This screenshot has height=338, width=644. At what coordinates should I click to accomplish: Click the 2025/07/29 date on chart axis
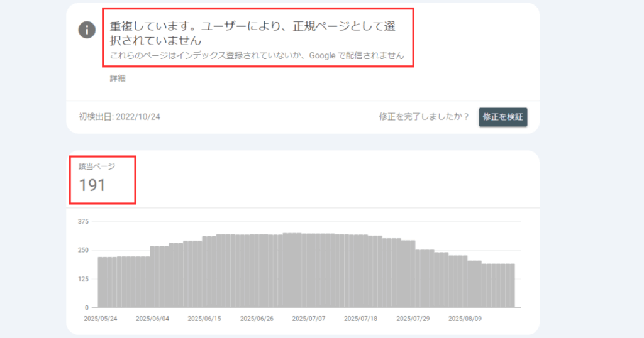413,319
